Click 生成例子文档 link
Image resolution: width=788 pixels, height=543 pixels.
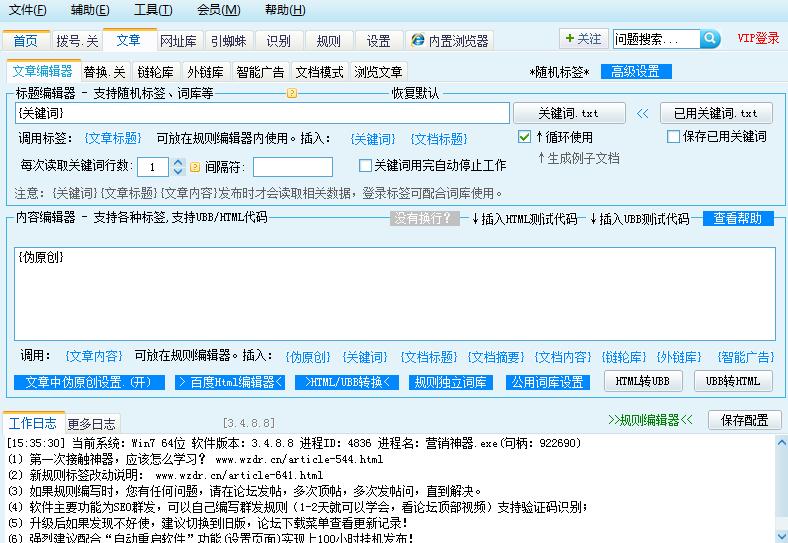(x=578, y=158)
